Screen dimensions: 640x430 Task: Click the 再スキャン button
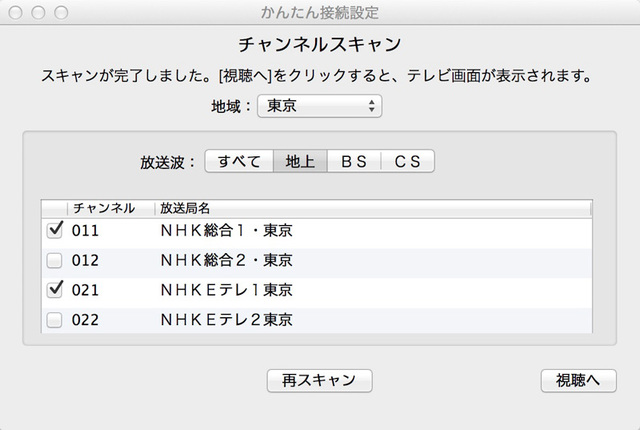(319, 380)
